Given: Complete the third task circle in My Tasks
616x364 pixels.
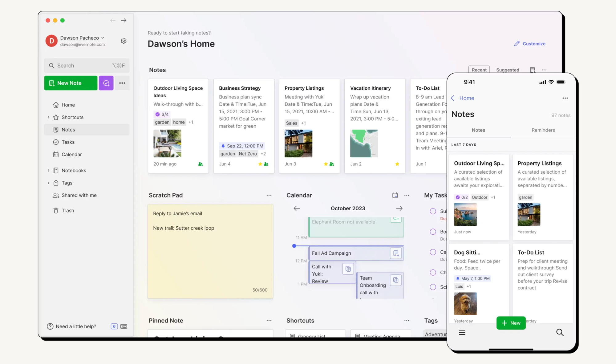Looking at the screenshot, I should point(433,252).
